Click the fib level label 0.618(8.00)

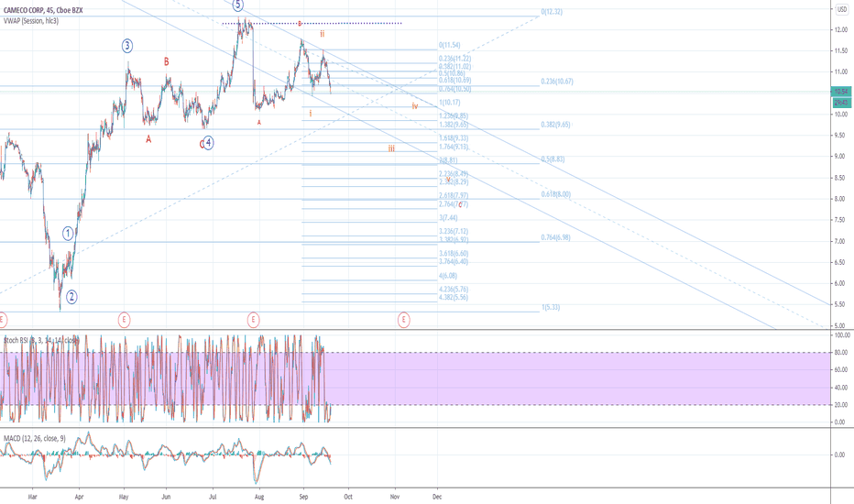click(x=555, y=194)
